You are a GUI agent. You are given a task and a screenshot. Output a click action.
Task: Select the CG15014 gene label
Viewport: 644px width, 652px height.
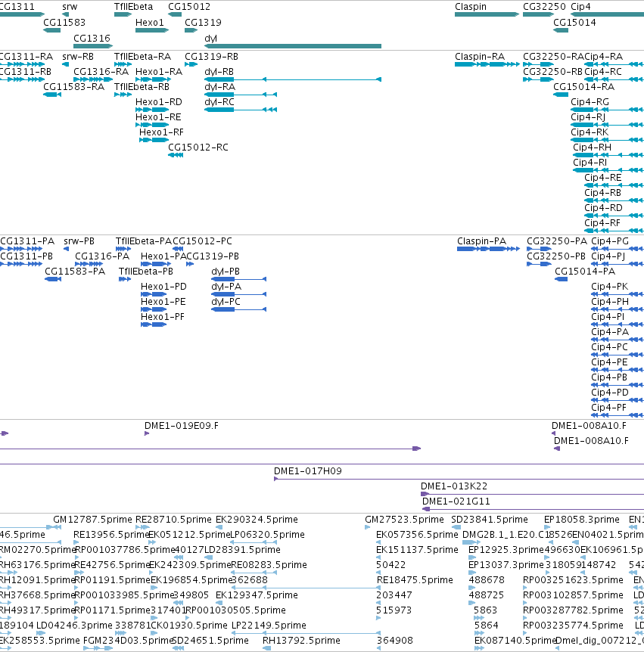click(x=574, y=23)
